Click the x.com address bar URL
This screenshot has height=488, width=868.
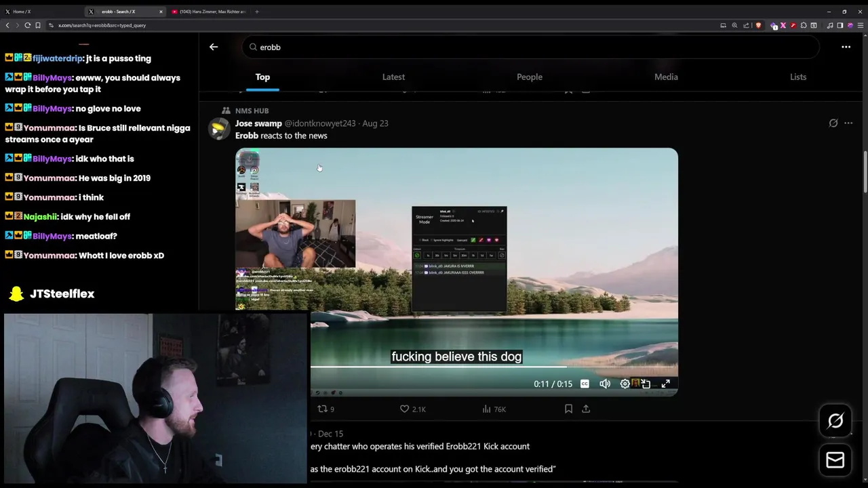102,25
